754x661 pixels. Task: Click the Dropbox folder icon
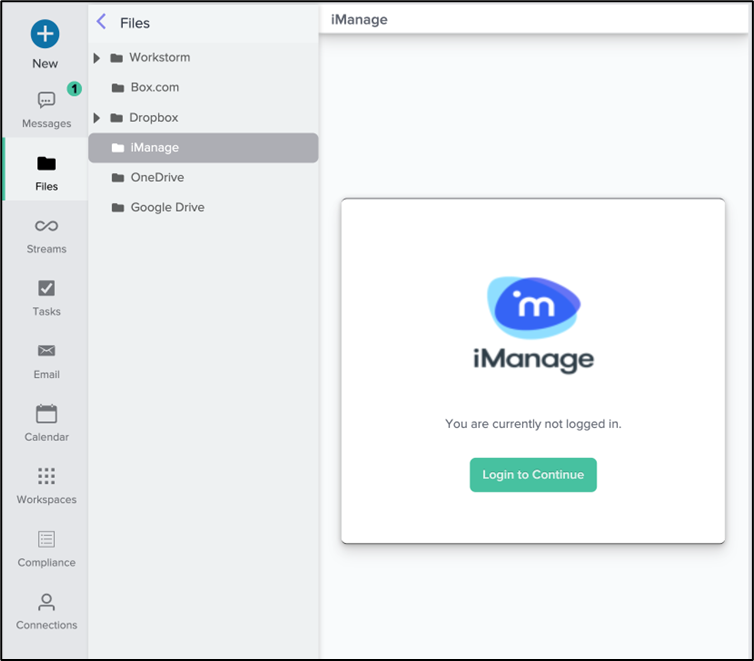(116, 118)
